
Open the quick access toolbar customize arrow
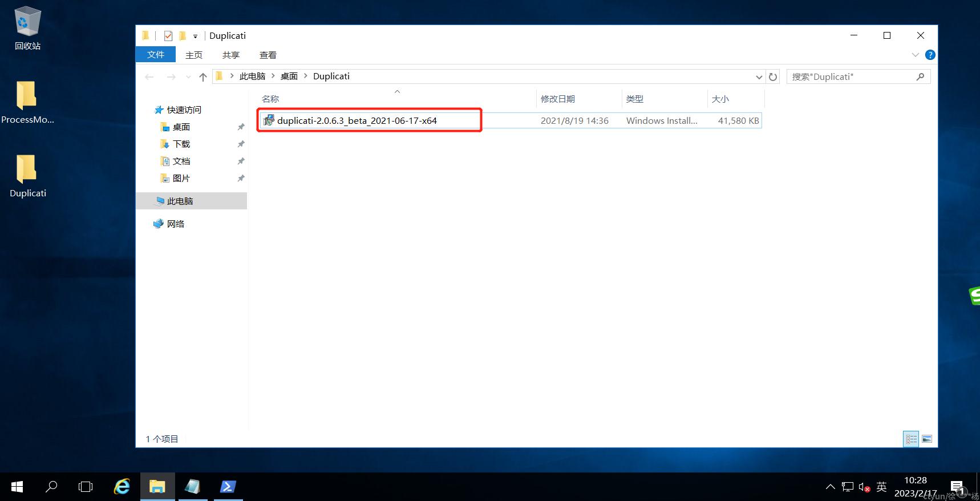coord(195,36)
